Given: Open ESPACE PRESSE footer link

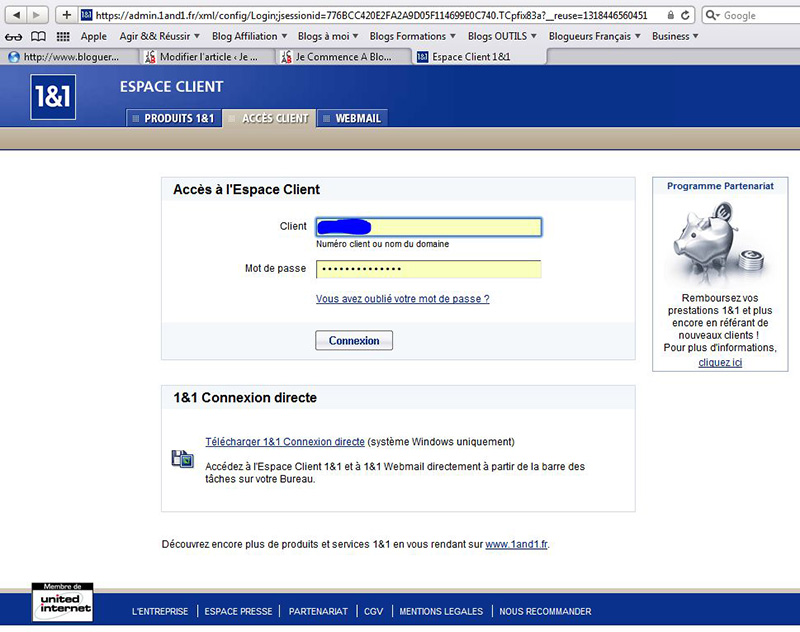Looking at the screenshot, I should pyautogui.click(x=238, y=611).
